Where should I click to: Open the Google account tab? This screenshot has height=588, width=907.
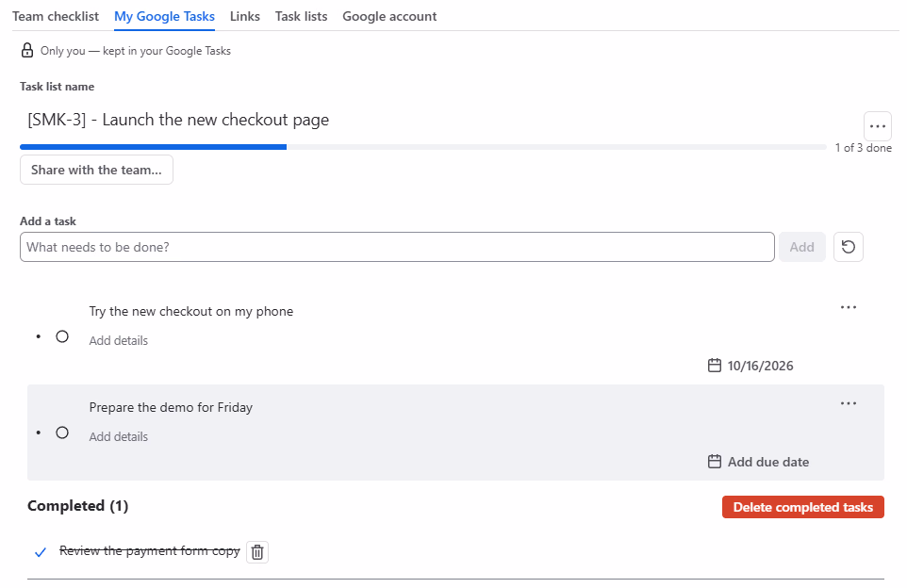pyautogui.click(x=389, y=16)
